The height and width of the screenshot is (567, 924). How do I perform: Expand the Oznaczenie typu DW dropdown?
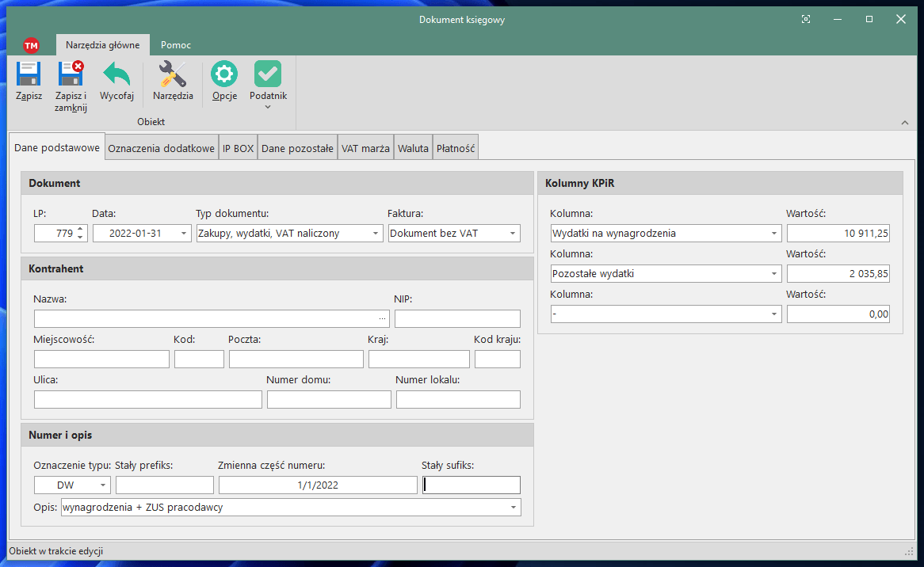103,485
